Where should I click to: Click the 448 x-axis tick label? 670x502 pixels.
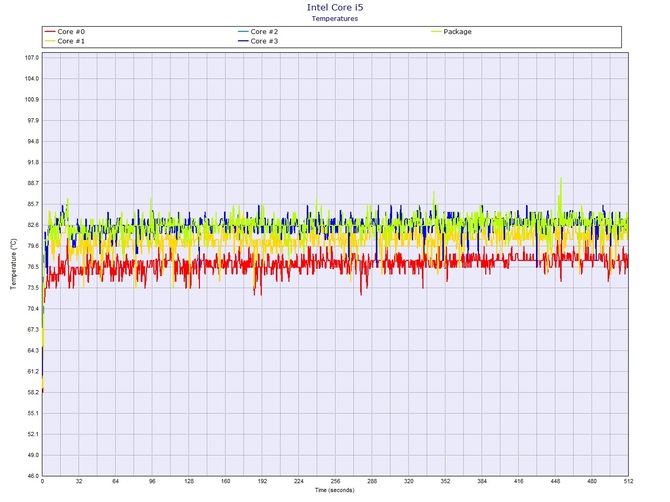555,481
